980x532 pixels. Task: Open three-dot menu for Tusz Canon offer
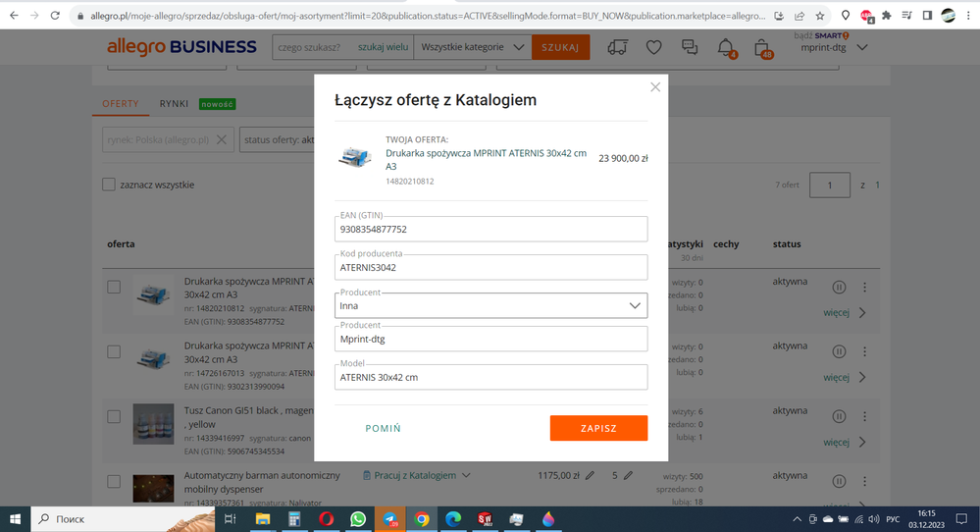[x=865, y=416]
